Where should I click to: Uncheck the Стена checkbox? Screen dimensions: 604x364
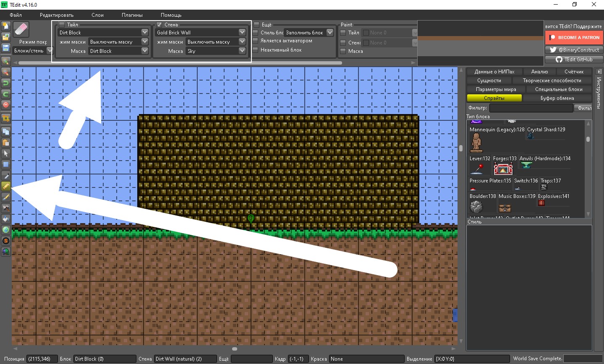tap(159, 25)
